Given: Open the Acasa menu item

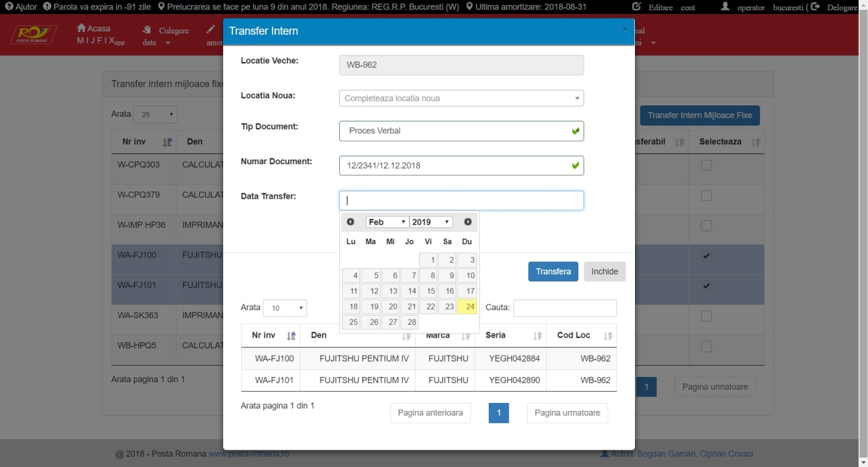Looking at the screenshot, I should [x=94, y=29].
